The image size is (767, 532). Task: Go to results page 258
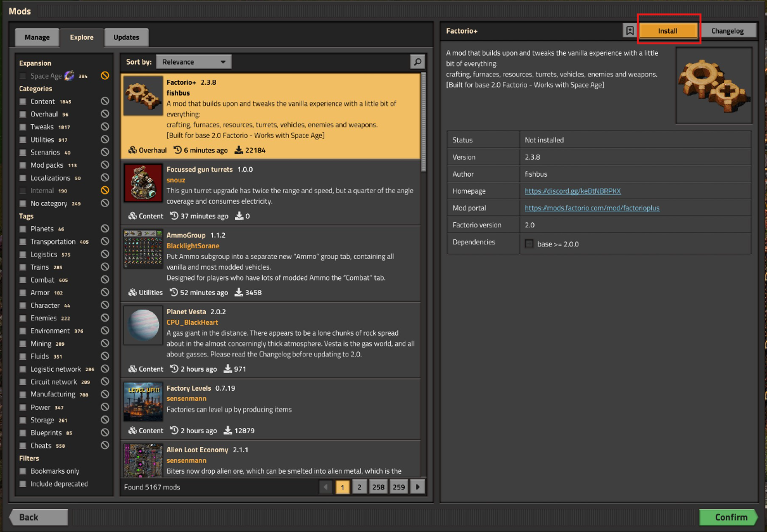coord(378,487)
